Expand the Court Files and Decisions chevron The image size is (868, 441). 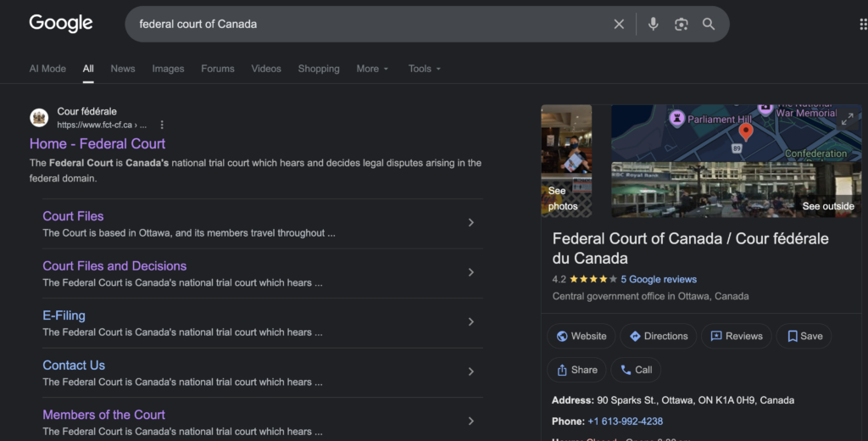[x=471, y=272]
